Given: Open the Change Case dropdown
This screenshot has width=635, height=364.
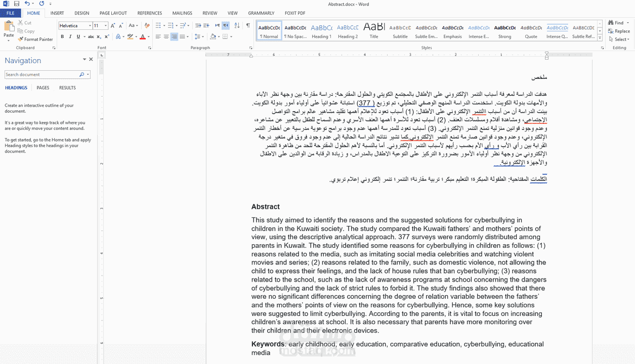Looking at the screenshot, I should pyautogui.click(x=133, y=25).
